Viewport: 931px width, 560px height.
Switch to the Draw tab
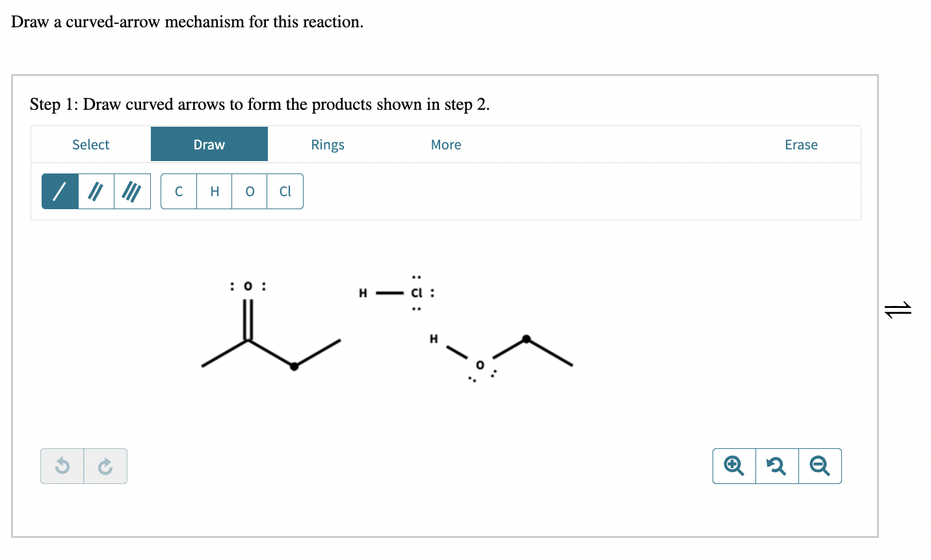209,144
